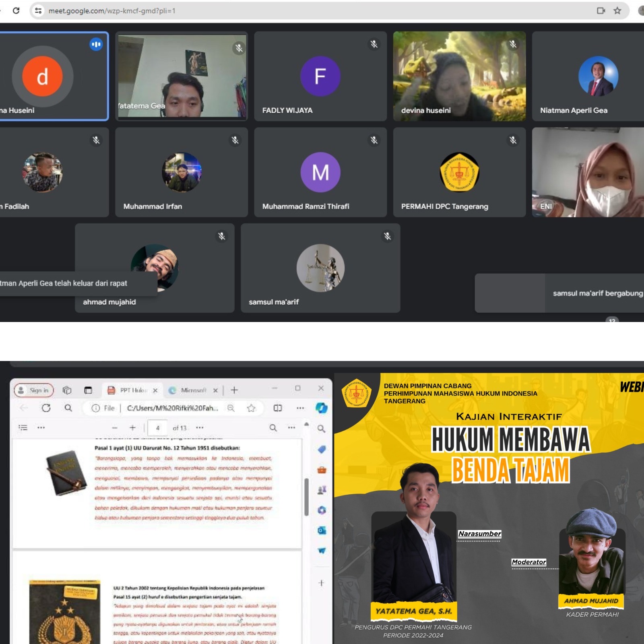Click the PDF page number field
Viewport: 644px width, 644px height.
point(158,427)
